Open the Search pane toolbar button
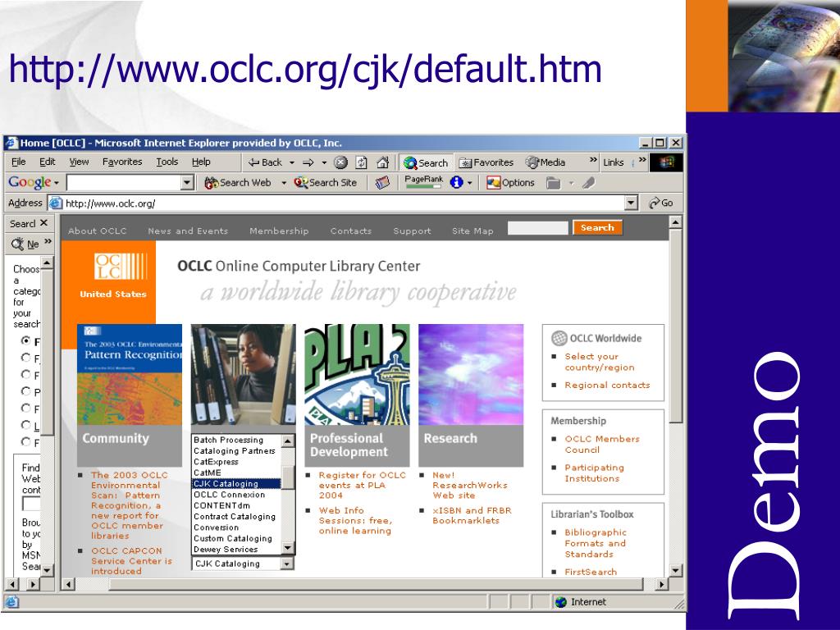Viewport: 840px width, 630px height. 426,162
